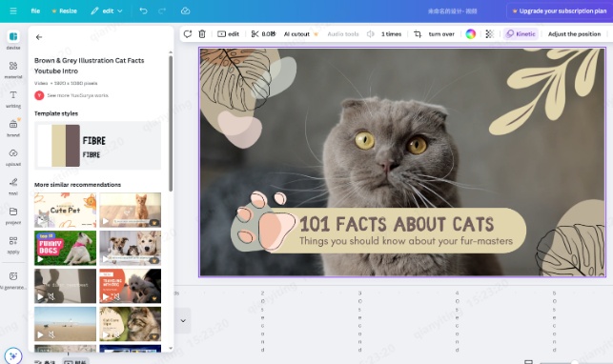
Task: Undo the last action
Action: (x=143, y=10)
